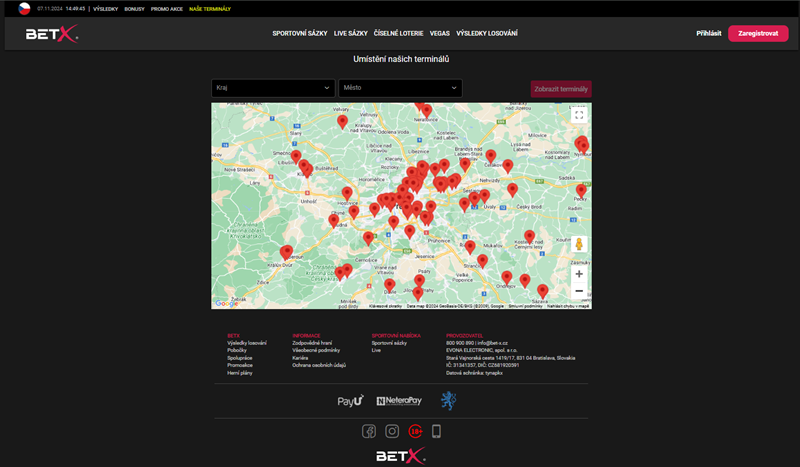
Task: Click the Street View pegman icon
Action: [x=578, y=244]
